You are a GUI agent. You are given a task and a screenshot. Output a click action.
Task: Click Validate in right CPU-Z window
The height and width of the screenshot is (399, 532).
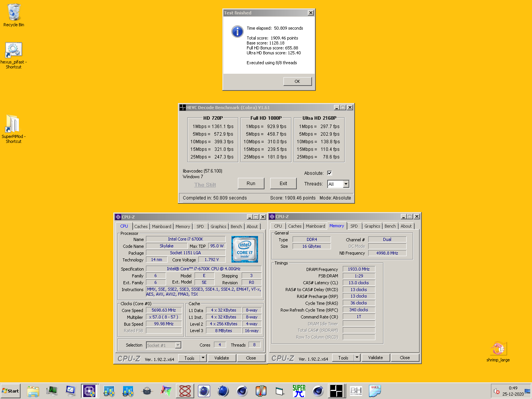375,358
